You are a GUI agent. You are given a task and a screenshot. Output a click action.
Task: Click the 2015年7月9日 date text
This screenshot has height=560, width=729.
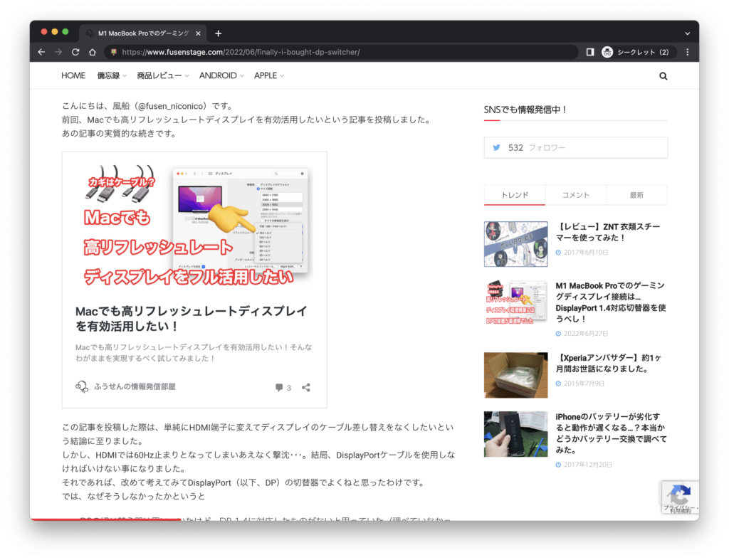(x=584, y=384)
